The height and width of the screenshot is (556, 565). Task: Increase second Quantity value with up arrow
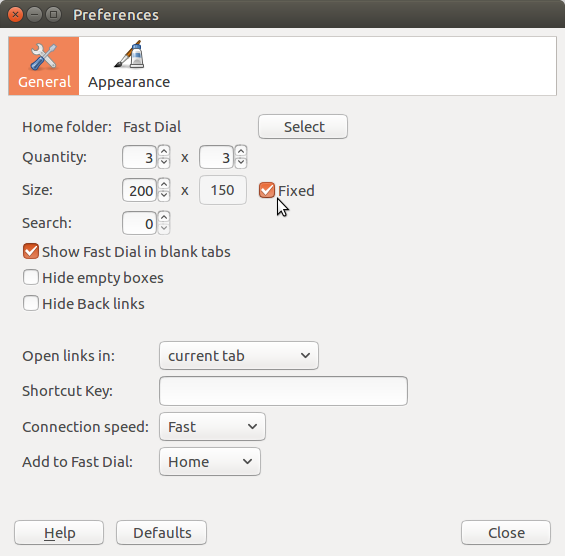[x=241, y=151]
